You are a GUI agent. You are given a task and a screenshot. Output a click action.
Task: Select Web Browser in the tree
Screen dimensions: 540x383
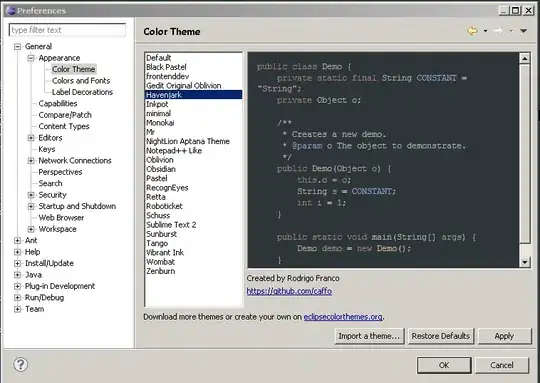point(61,218)
